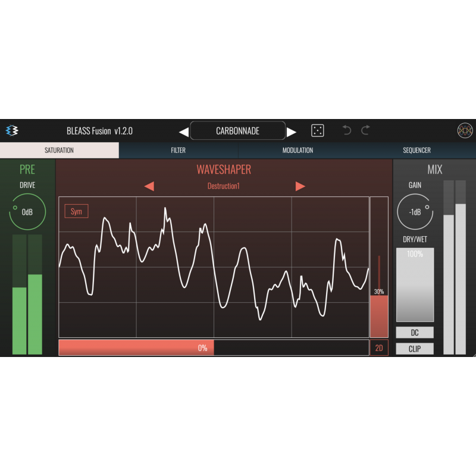Image resolution: width=476 pixels, height=476 pixels.
Task: Open the SEQUENCER tab
Action: [416, 151]
